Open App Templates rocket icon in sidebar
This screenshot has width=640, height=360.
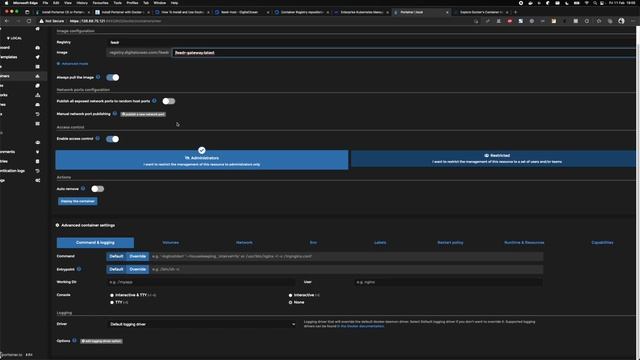click(38, 57)
